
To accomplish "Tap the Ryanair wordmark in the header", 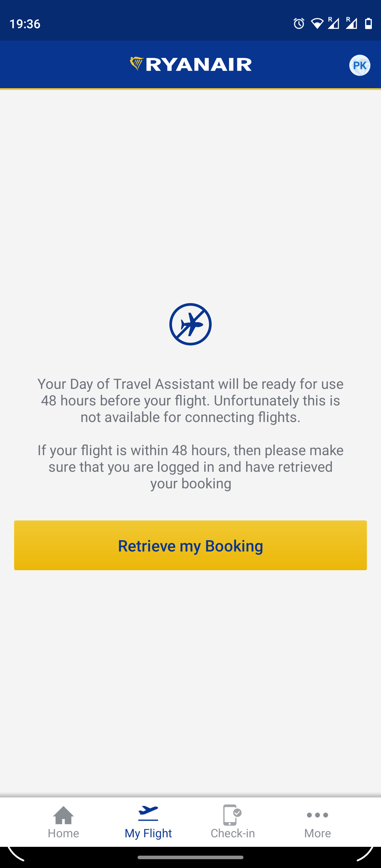I will (199, 65).
